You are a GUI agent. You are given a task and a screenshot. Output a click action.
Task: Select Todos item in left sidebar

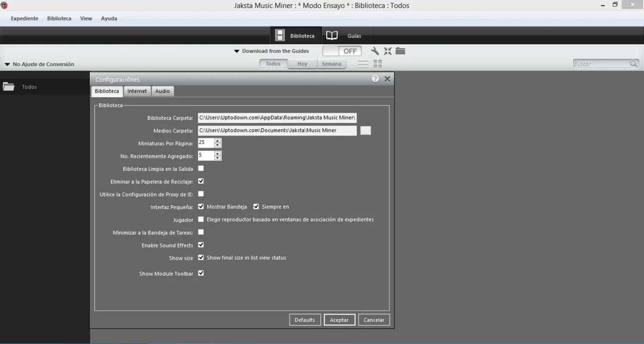(x=45, y=86)
